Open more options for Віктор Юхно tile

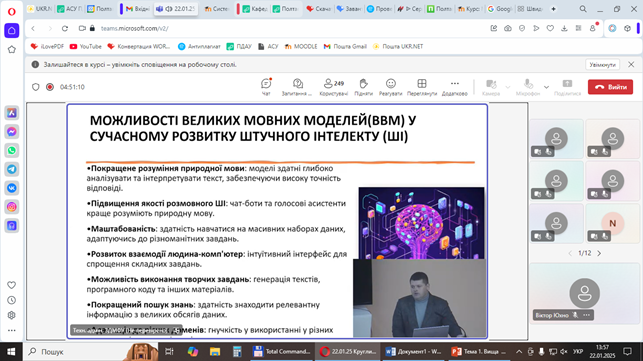click(587, 315)
